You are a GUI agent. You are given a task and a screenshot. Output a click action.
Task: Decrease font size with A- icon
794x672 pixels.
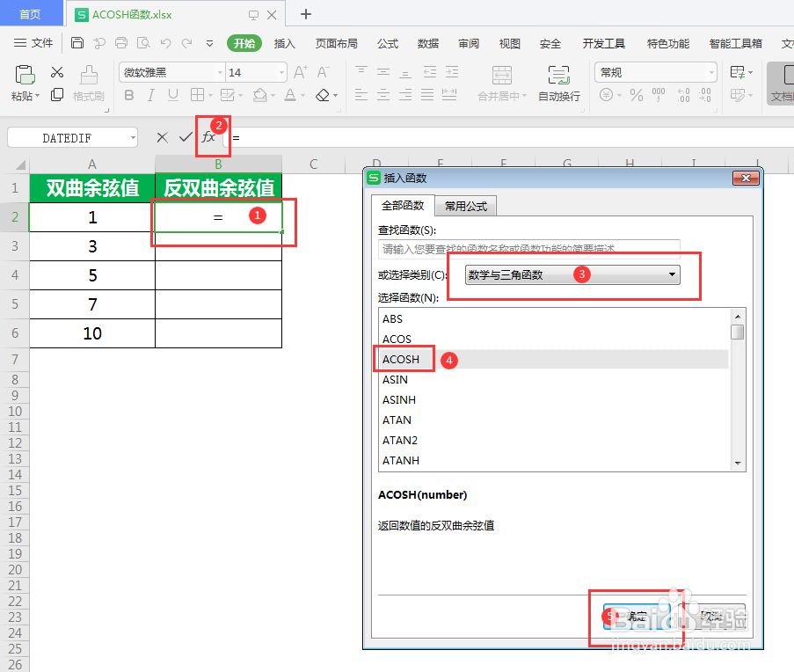(323, 72)
